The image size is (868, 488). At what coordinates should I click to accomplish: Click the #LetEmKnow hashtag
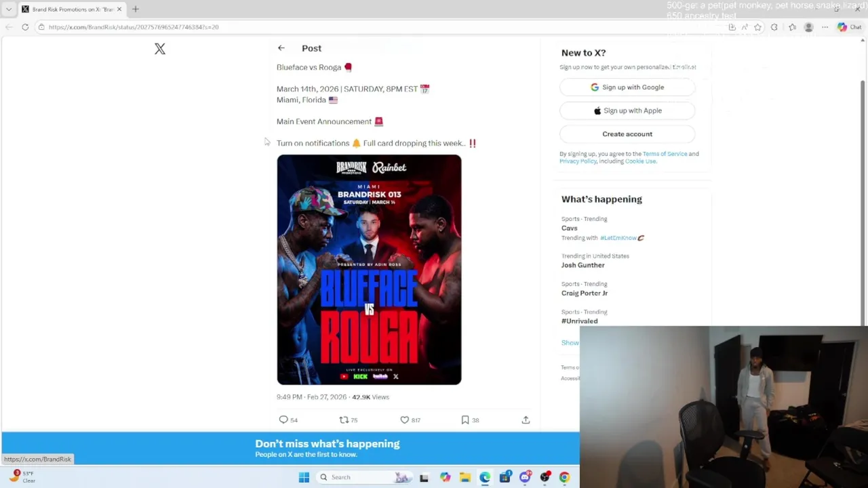tap(618, 238)
